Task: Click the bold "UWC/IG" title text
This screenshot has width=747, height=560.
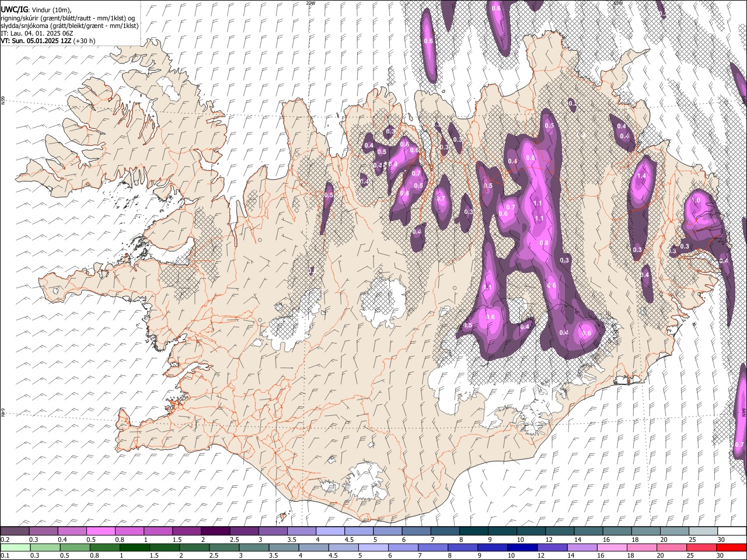Action: tap(13, 9)
